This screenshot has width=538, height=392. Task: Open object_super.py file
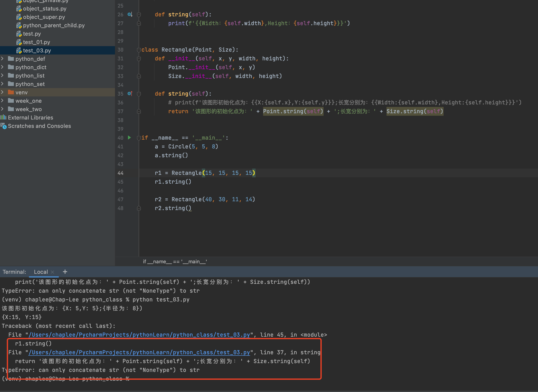[x=44, y=17]
